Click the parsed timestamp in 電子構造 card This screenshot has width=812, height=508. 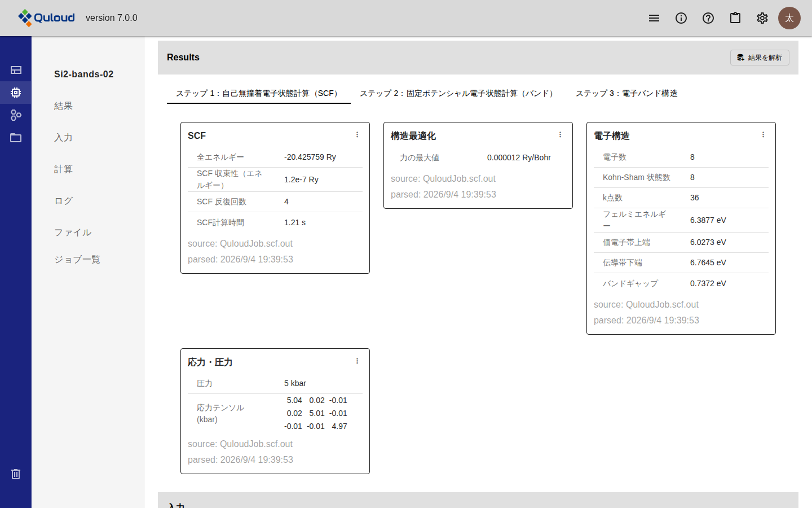pos(646,320)
